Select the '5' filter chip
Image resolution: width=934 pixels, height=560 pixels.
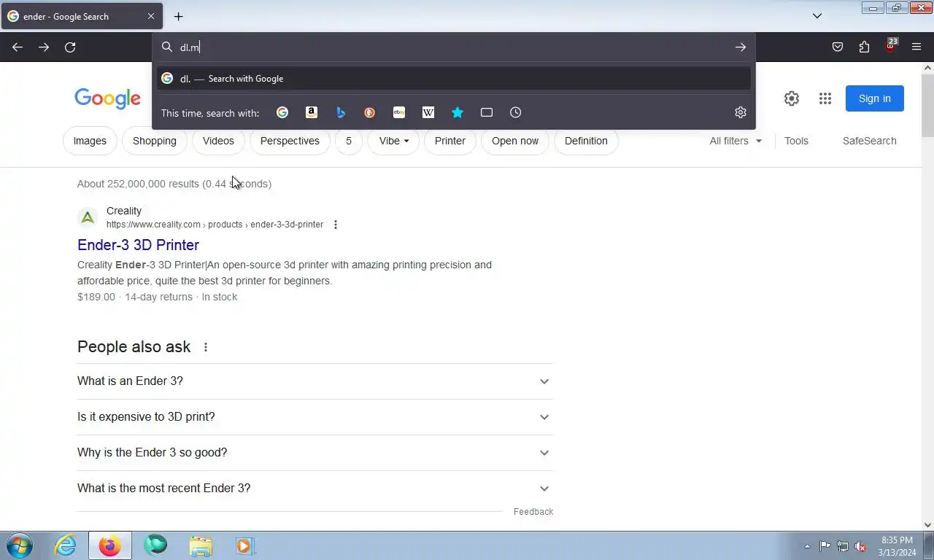click(x=349, y=141)
